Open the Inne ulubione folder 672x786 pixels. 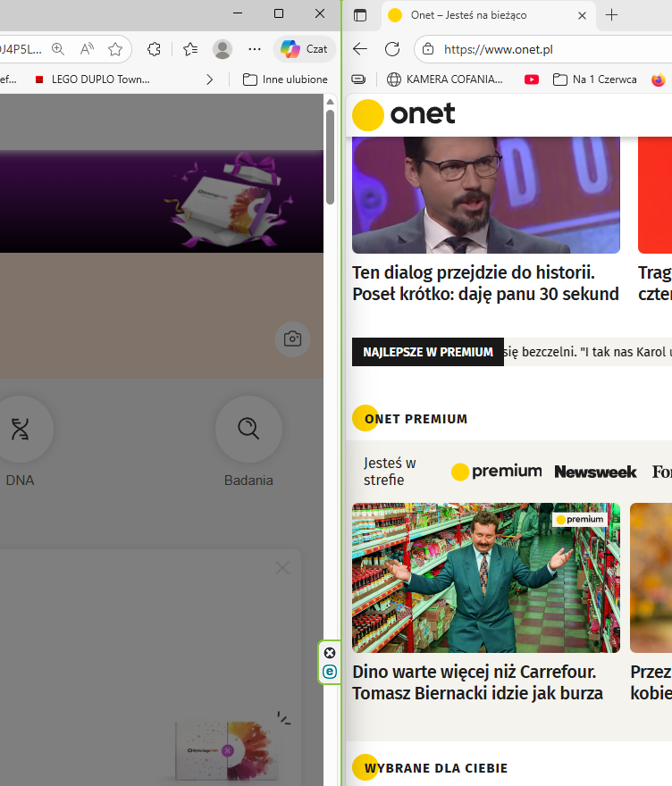(285, 79)
